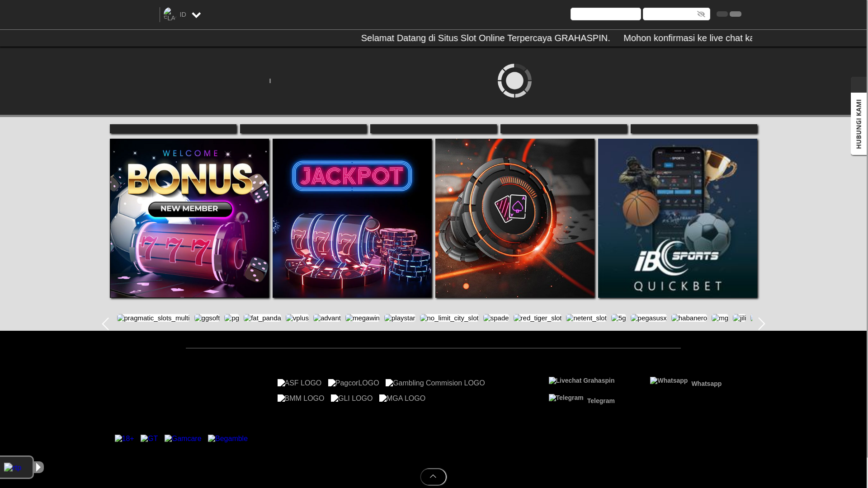
Task: Select spade provider logo
Action: pyautogui.click(x=496, y=318)
